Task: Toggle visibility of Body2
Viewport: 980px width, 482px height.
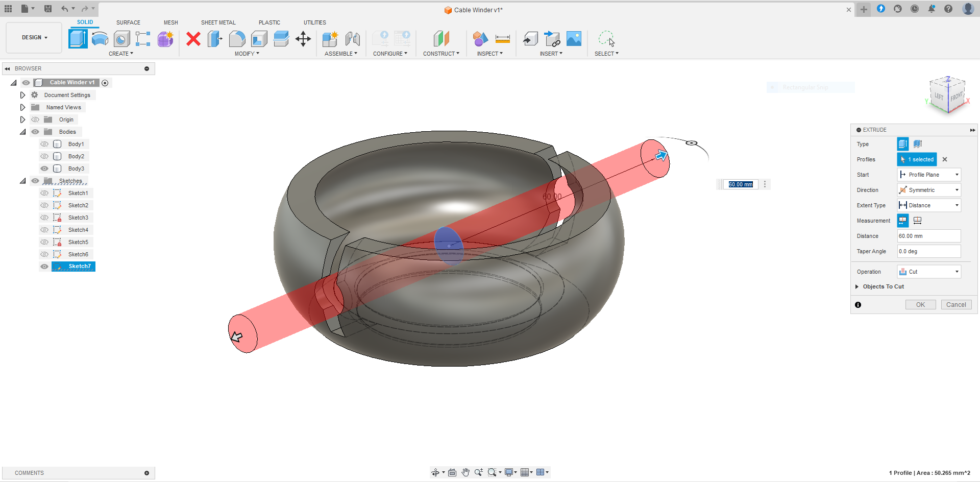Action: pos(44,156)
